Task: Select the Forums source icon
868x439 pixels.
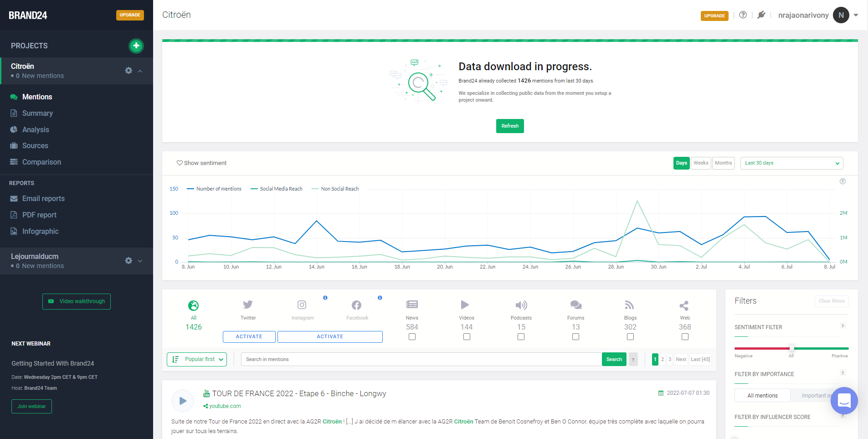Action: click(576, 305)
